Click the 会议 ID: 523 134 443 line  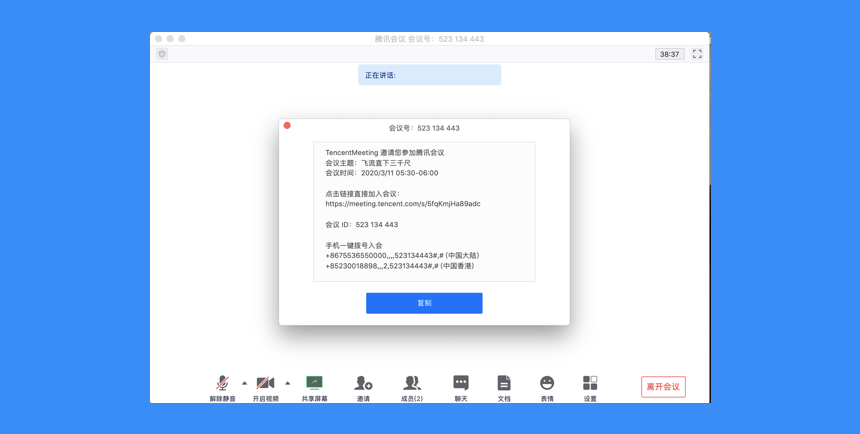(361, 225)
